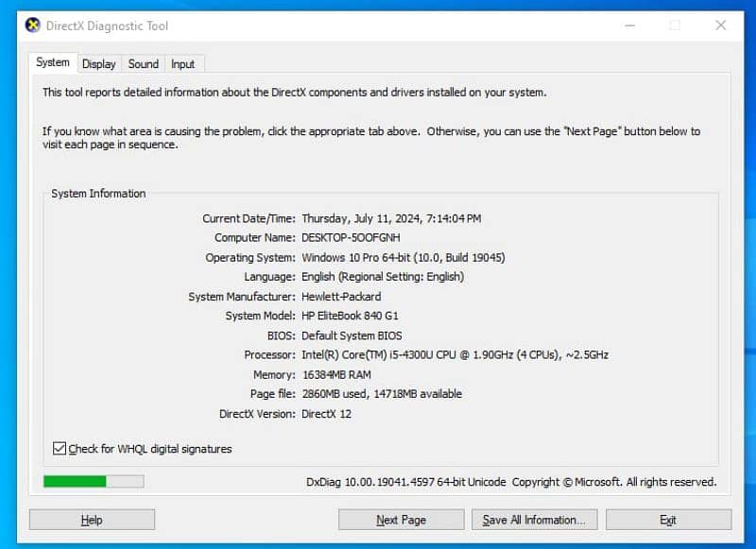Click the DirectX 12 version value
The width and height of the screenshot is (756, 549).
point(326,414)
